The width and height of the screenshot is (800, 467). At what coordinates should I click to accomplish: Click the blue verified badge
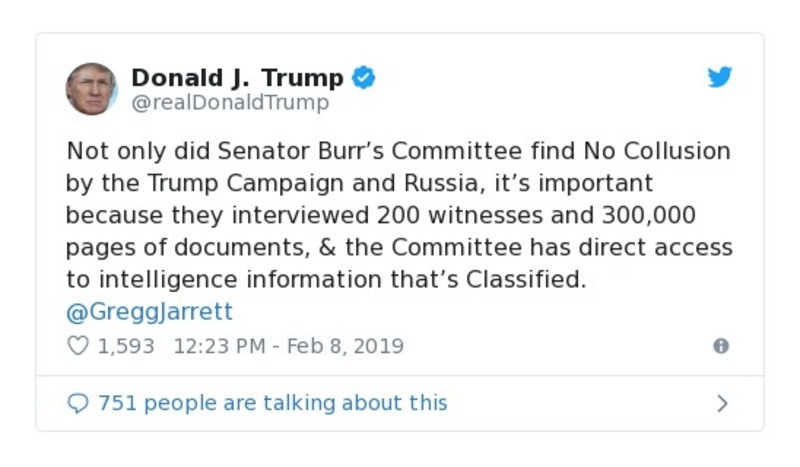(364, 77)
